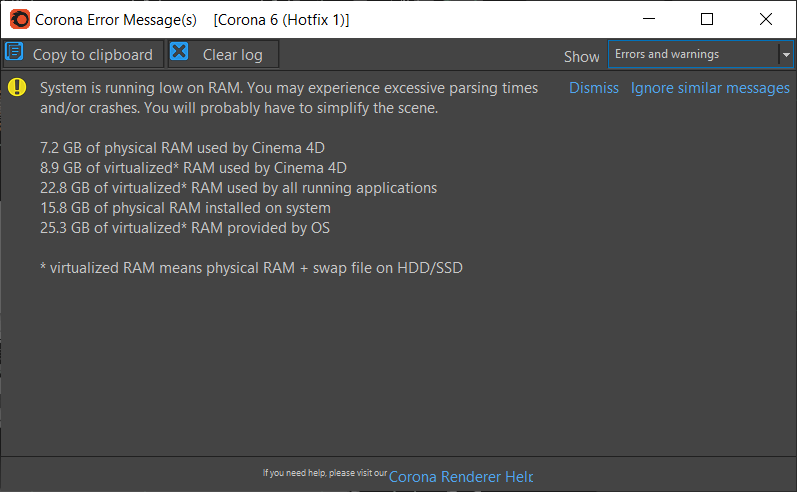
Task: Open the Errors and warnings filter combo box
Action: pos(693,55)
